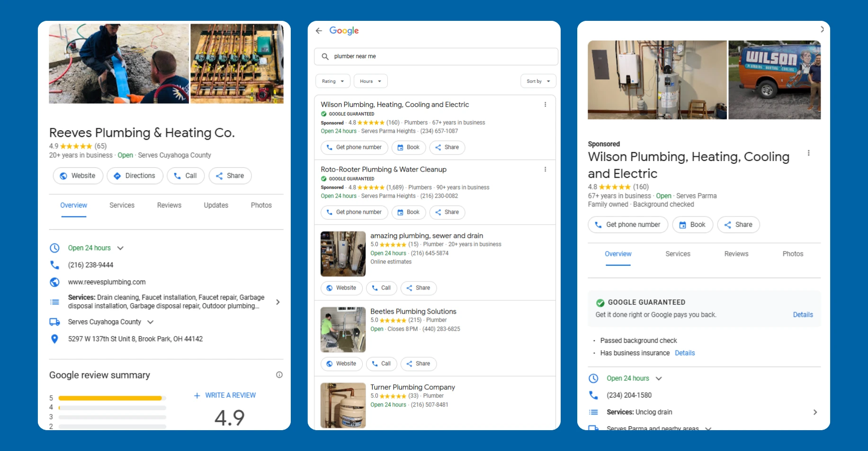The image size is (868, 451).
Task: Click the services list icon beside Unclog drain
Action: tap(593, 412)
